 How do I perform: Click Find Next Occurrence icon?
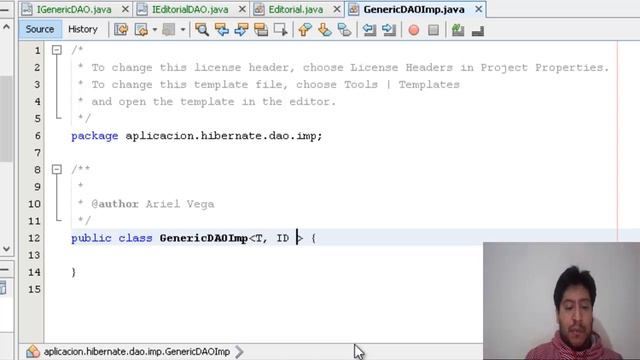click(x=241, y=30)
